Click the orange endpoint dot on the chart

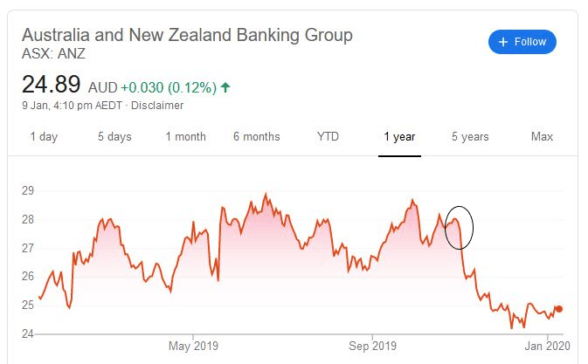click(559, 308)
